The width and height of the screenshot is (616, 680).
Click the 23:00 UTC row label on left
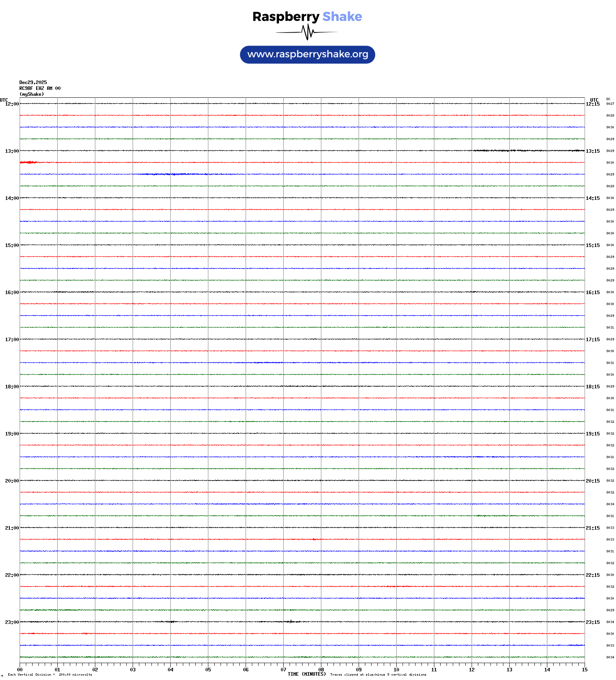click(12, 622)
